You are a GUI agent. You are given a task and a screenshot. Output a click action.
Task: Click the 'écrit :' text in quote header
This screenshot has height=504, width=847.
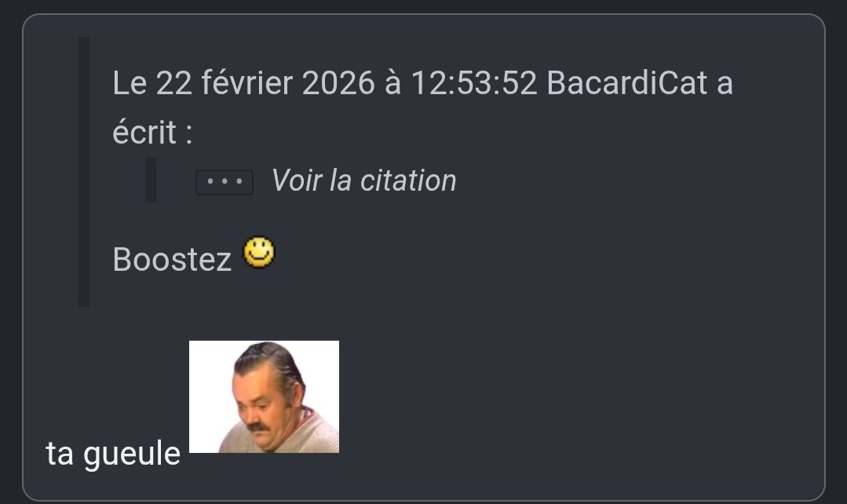pos(152,133)
